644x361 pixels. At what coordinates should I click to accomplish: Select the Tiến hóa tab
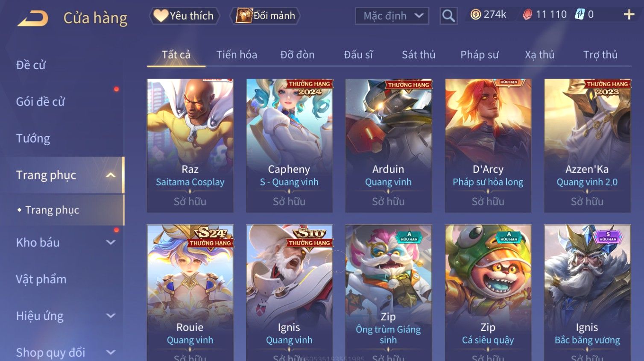coord(237,55)
